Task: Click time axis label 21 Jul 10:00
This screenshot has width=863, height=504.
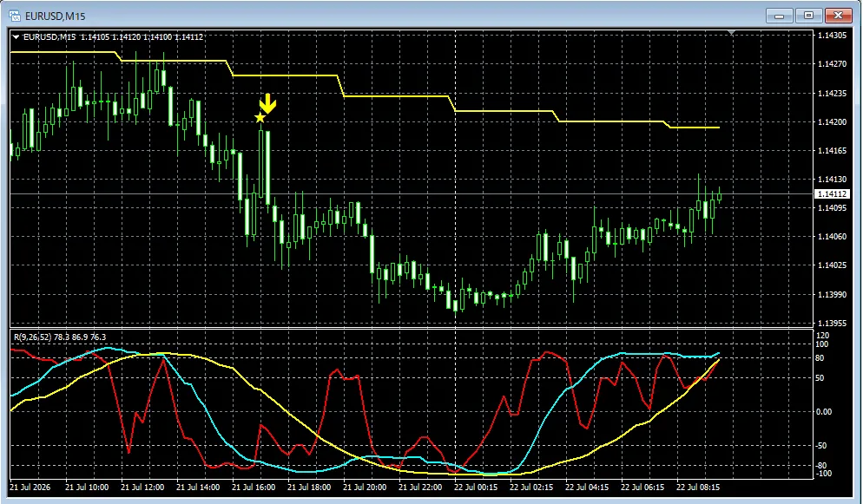Action: tap(87, 487)
